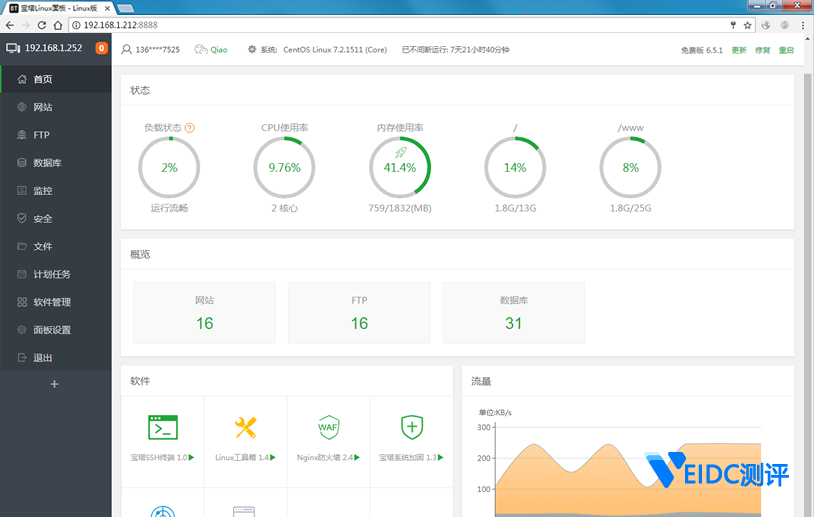Click the 内存使用率 memory usage gauge
The image size is (814, 517).
tap(400, 168)
